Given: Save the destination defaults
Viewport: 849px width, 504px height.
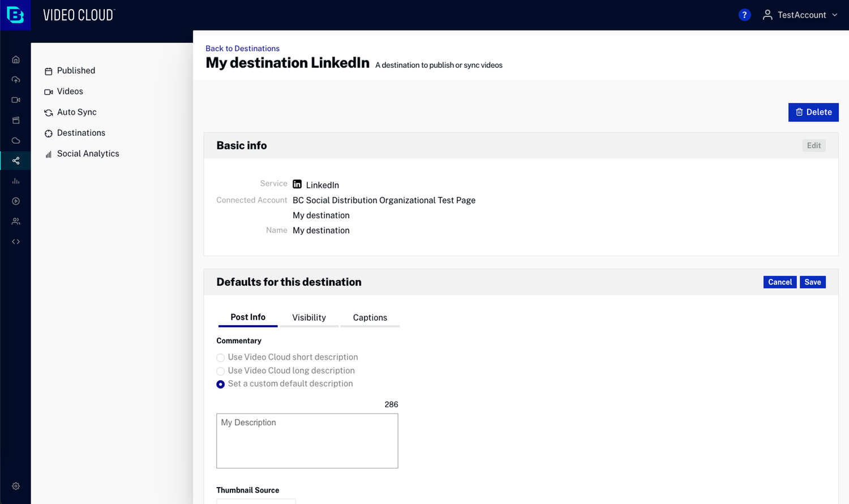Looking at the screenshot, I should tap(812, 282).
